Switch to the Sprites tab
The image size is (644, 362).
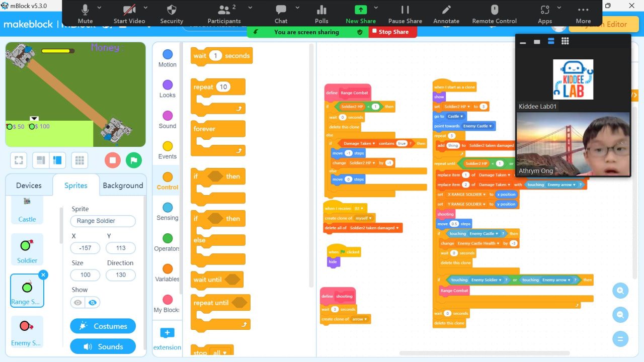[75, 185]
